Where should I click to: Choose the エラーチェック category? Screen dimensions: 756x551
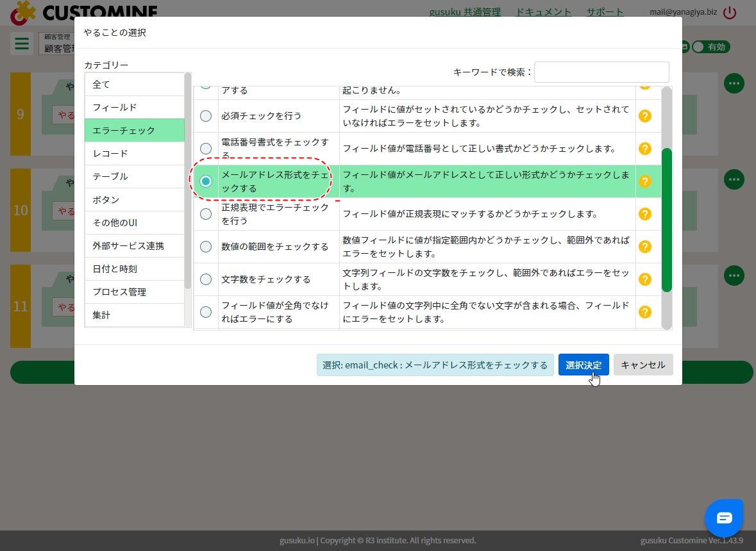135,131
